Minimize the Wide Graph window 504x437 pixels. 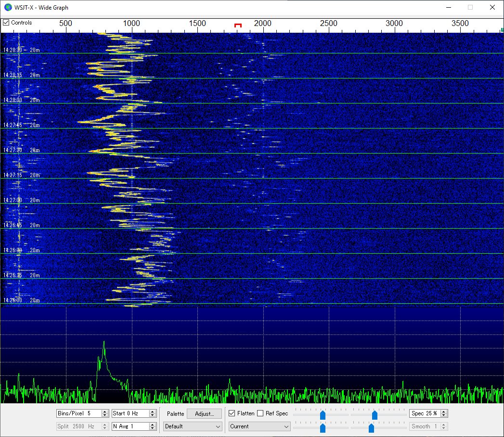click(x=449, y=7)
